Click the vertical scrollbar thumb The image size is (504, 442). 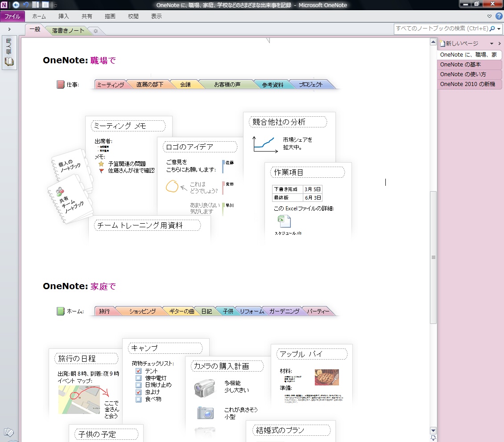tap(433, 258)
